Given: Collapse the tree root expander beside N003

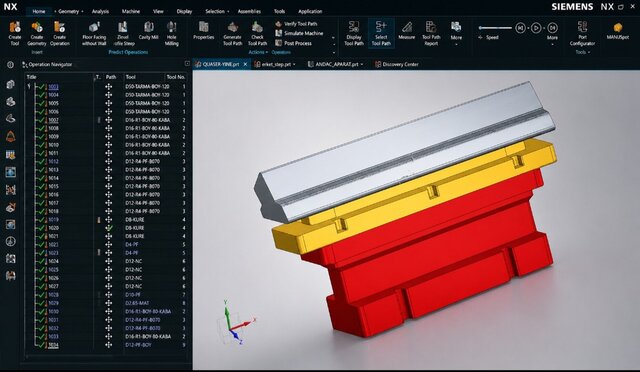Looking at the screenshot, I should pyautogui.click(x=29, y=87).
